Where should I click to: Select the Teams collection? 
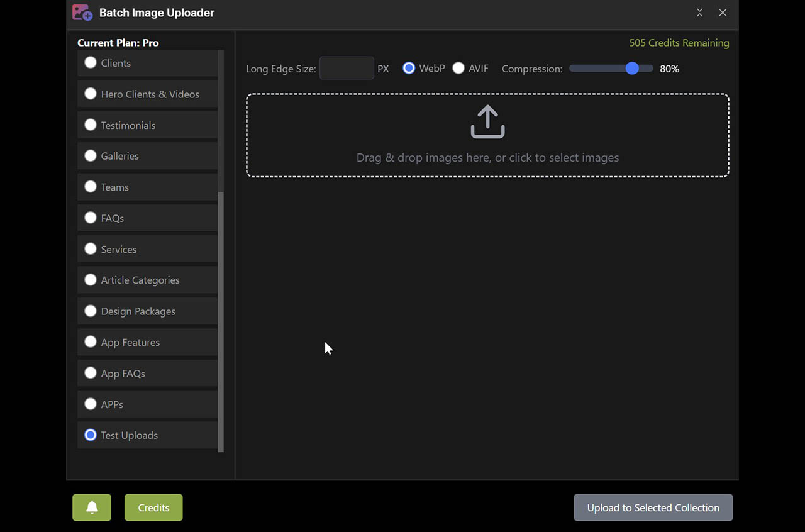[x=147, y=187]
